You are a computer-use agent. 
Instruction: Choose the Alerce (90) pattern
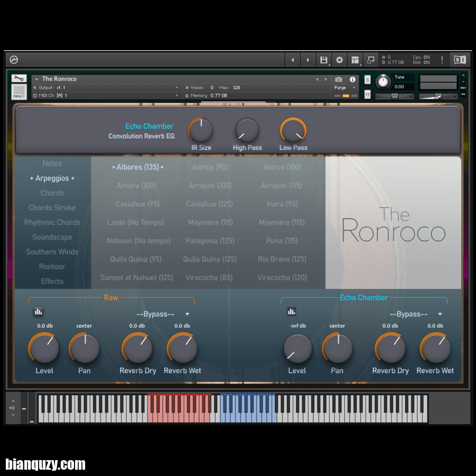tap(210, 167)
